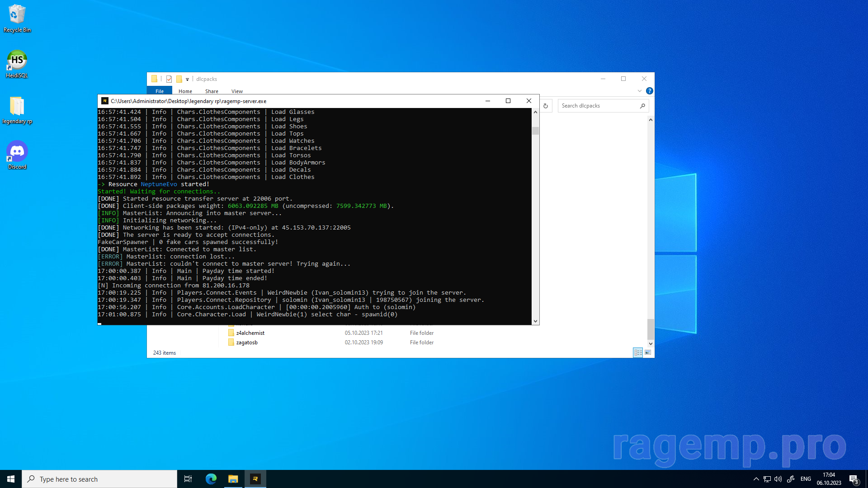Minimize the dlcpacks Explorer window
Image resolution: width=868 pixels, height=488 pixels.
tap(603, 79)
